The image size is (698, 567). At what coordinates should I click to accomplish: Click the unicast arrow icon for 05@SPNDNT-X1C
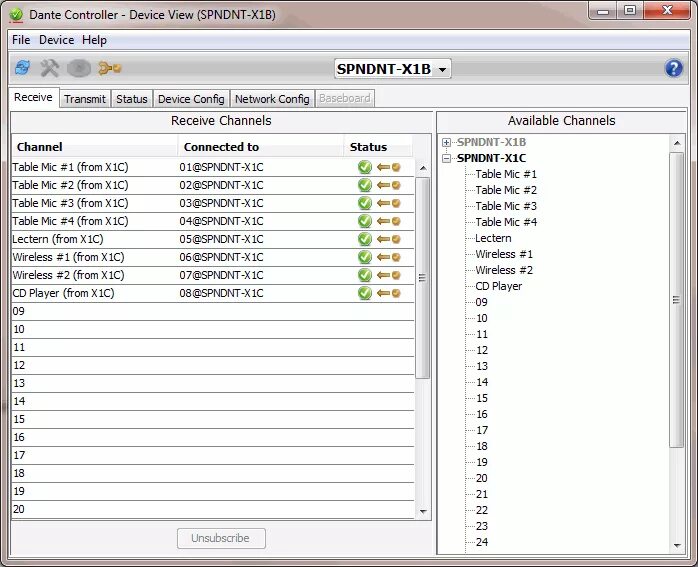pyautogui.click(x=389, y=239)
